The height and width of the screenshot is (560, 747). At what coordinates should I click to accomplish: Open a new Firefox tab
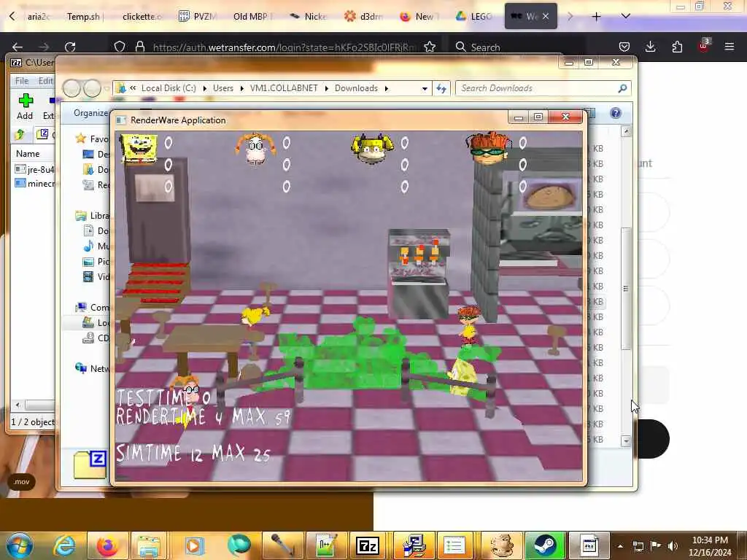coord(596,17)
